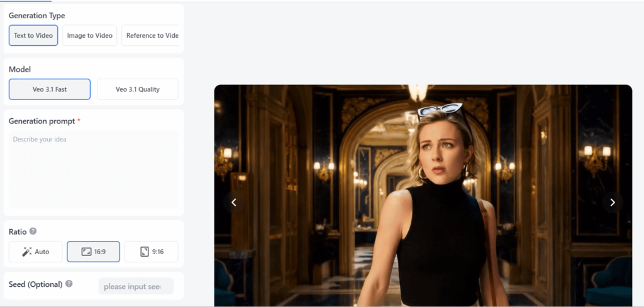Click the portrait icon in the 9:16 button
The height and width of the screenshot is (307, 644).
[144, 252]
